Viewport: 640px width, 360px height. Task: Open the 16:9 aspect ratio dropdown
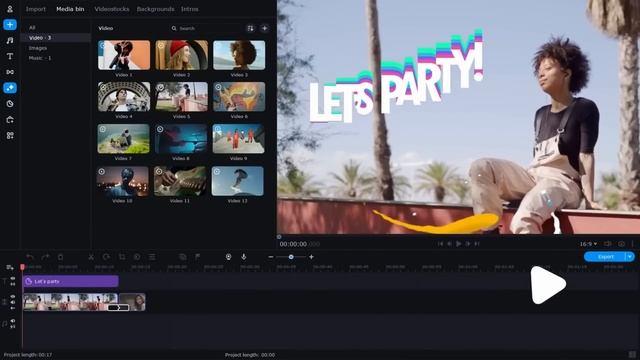pyautogui.click(x=588, y=244)
